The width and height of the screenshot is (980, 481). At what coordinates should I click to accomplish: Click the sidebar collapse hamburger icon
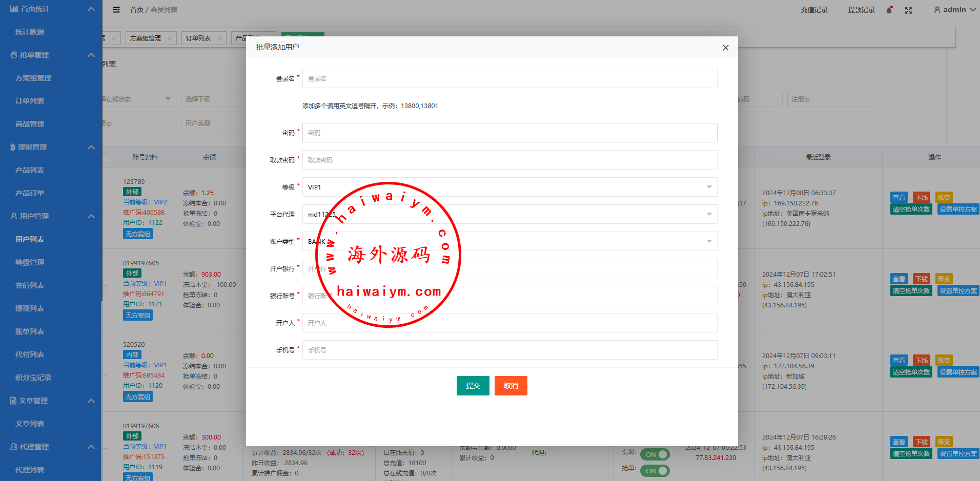point(116,10)
